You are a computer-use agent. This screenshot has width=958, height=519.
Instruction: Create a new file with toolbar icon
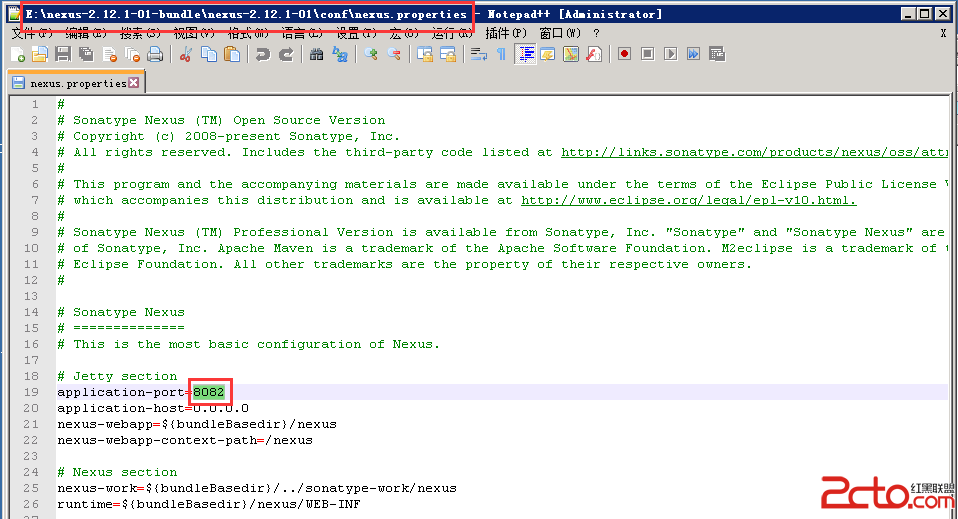[18, 55]
